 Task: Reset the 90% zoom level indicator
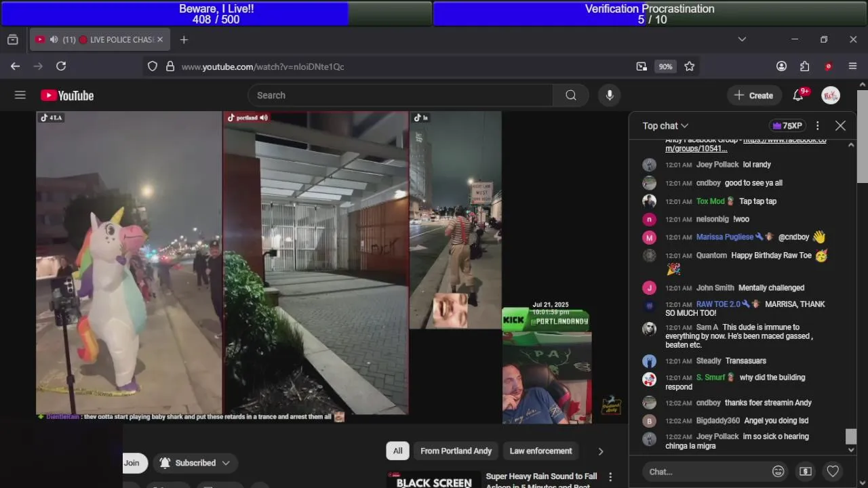665,66
